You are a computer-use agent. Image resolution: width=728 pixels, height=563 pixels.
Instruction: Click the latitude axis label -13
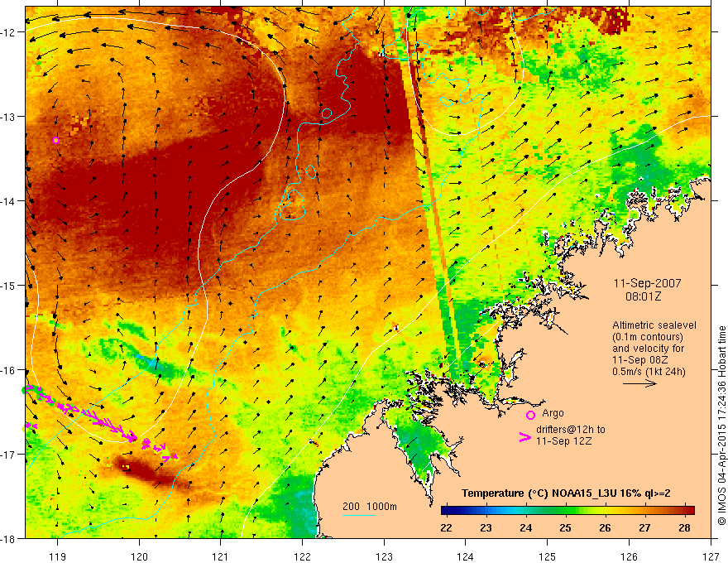(x=8, y=117)
